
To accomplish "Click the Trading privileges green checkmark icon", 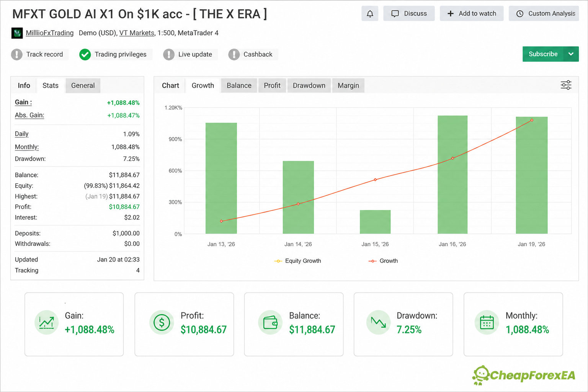I will 85,54.
